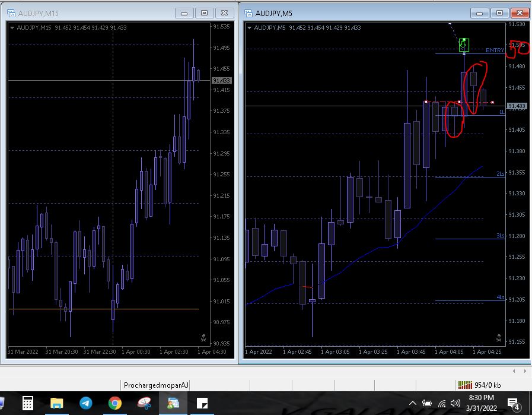The width and height of the screenshot is (532, 415).
Task: Open the black-and-white square app in taskbar
Action: point(202,403)
